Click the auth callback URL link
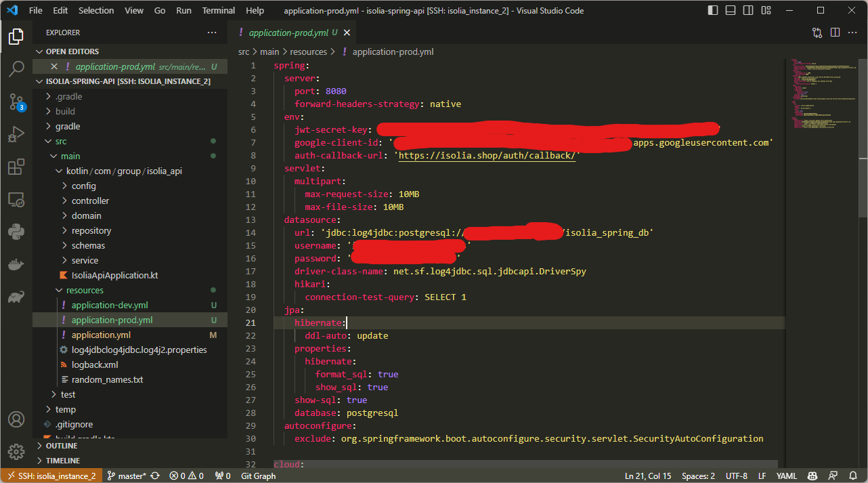Viewport: 868px width, 483px height. (487, 155)
